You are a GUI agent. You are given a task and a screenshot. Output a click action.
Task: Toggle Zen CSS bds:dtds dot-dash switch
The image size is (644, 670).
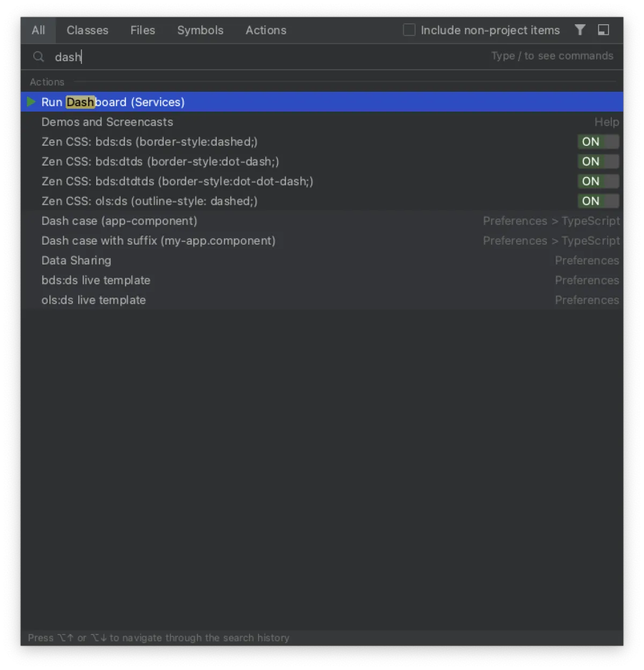point(598,161)
